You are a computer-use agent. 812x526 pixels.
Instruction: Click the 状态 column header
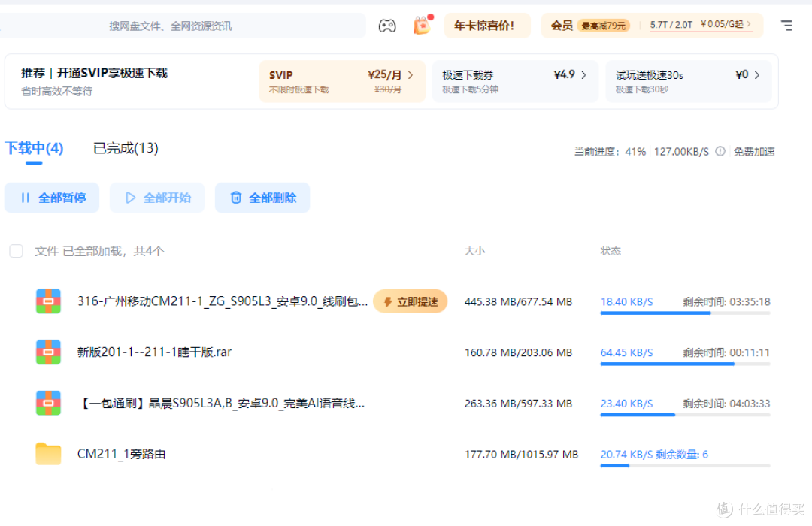(x=611, y=251)
